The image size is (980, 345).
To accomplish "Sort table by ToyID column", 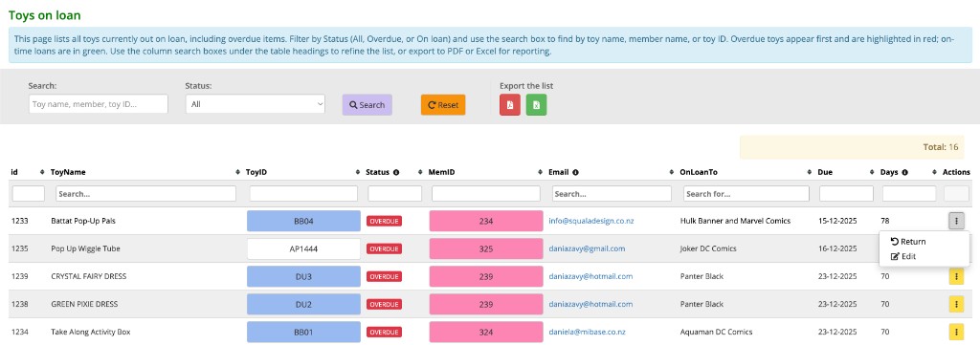I will 358,172.
